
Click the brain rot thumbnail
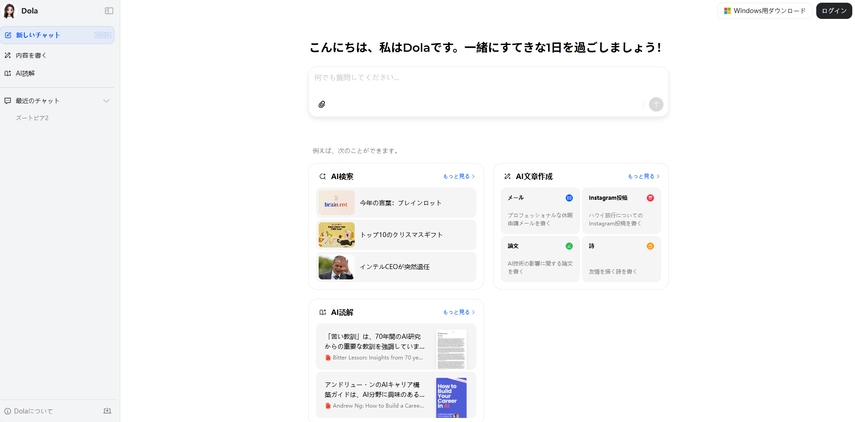tap(336, 203)
